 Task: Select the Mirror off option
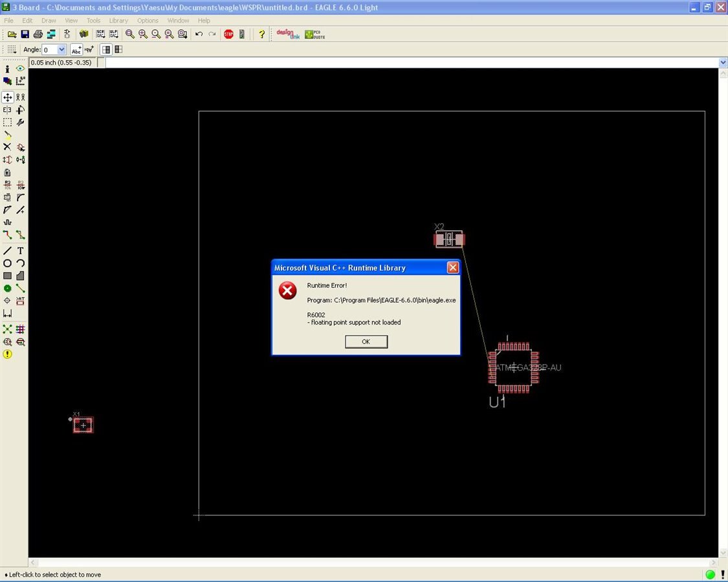(106, 49)
